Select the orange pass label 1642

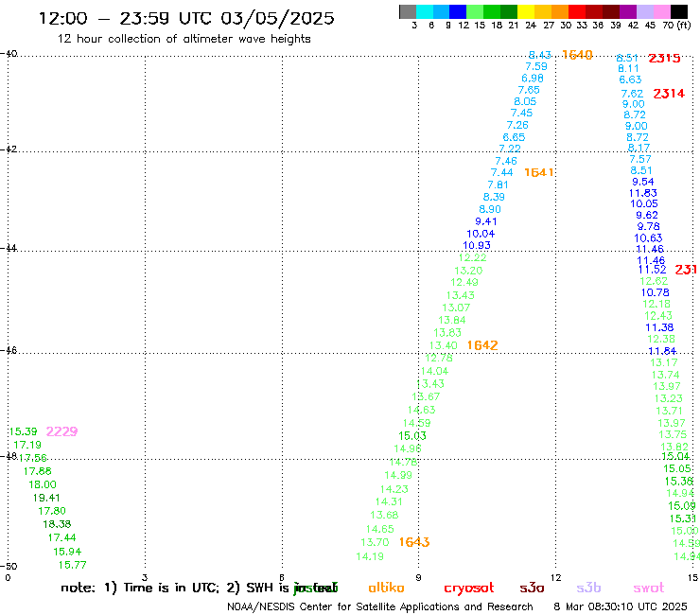[482, 345]
